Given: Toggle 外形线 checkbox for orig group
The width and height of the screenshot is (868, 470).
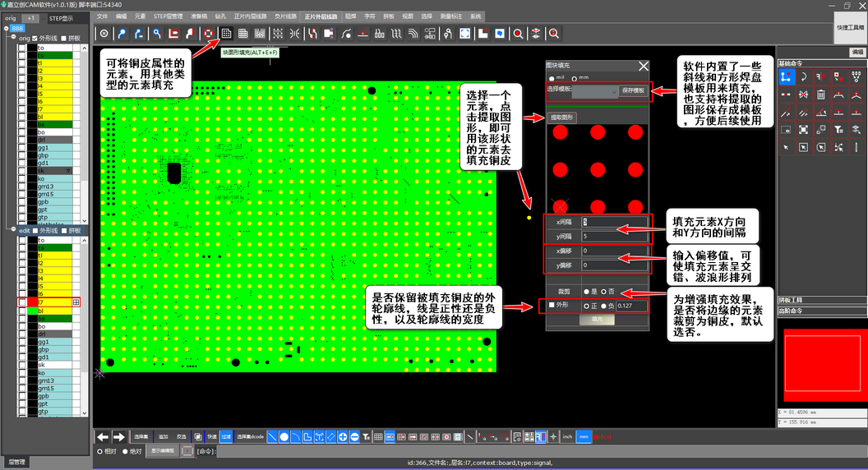Looking at the screenshot, I should (35, 38).
